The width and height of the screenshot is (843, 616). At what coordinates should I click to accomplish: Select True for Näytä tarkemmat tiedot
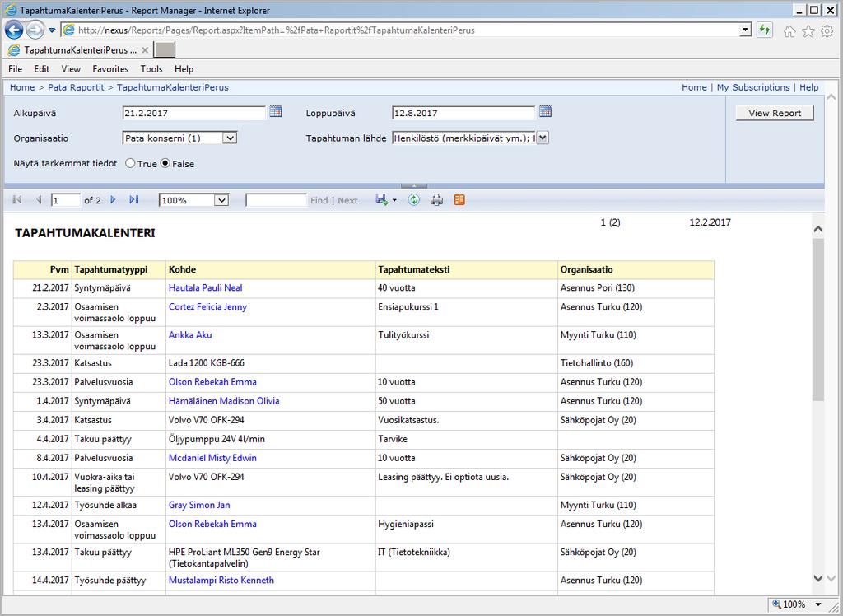pos(130,164)
